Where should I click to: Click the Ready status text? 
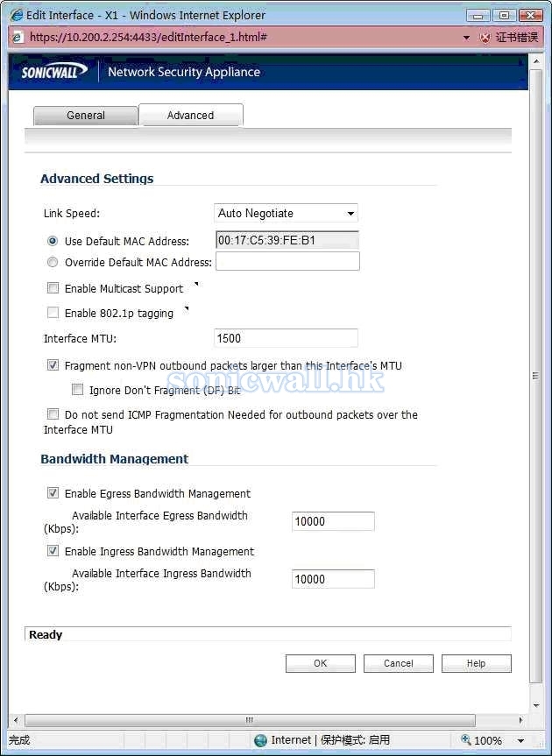pyautogui.click(x=46, y=634)
